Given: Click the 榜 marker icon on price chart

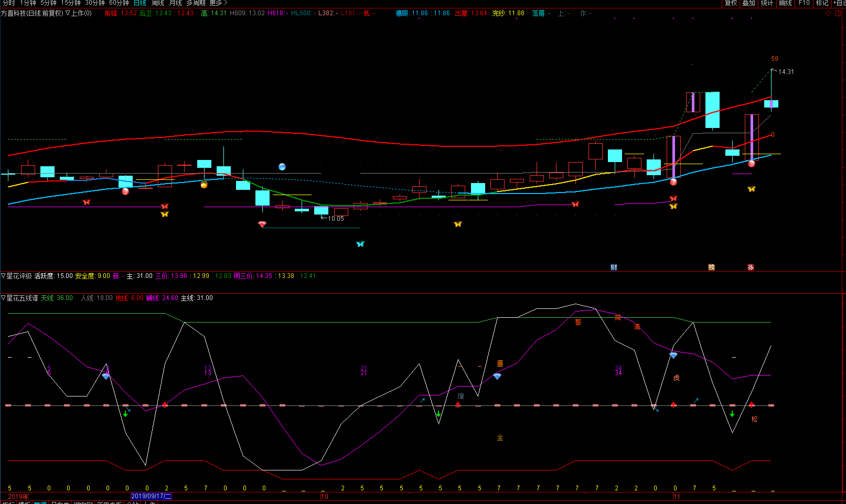Looking at the screenshot, I should tap(712, 267).
